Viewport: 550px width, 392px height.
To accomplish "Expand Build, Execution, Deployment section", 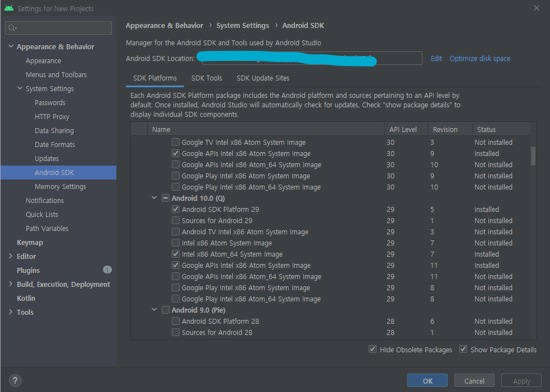I will (x=11, y=284).
